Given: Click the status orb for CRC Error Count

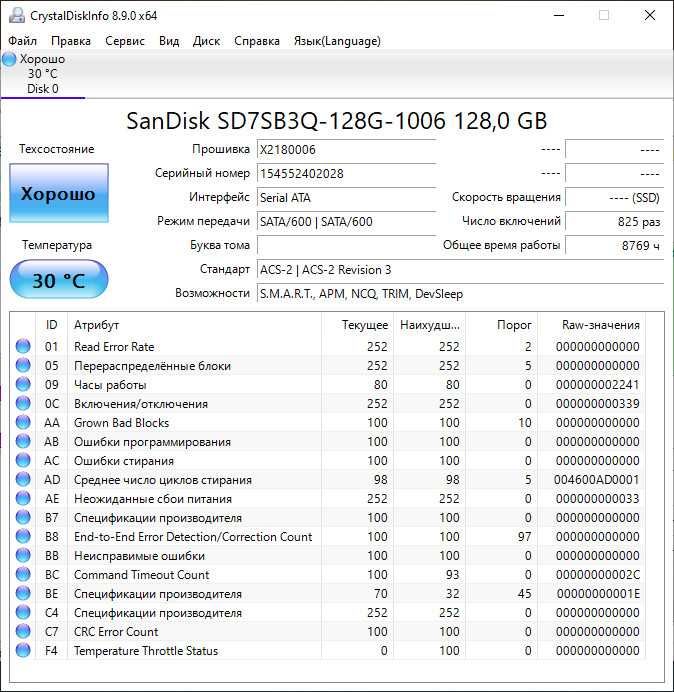Looking at the screenshot, I should (x=23, y=631).
